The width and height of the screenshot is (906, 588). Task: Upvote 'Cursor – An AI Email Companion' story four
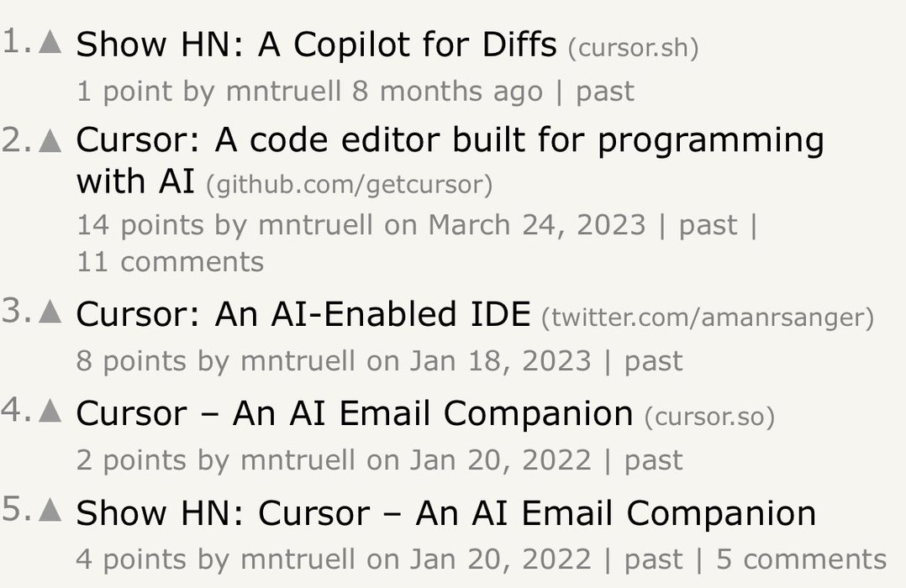pyautogui.click(x=50, y=412)
